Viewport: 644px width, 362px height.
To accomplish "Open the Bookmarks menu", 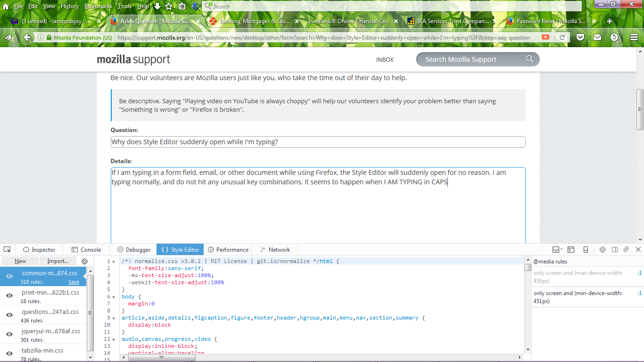I will point(98,6).
